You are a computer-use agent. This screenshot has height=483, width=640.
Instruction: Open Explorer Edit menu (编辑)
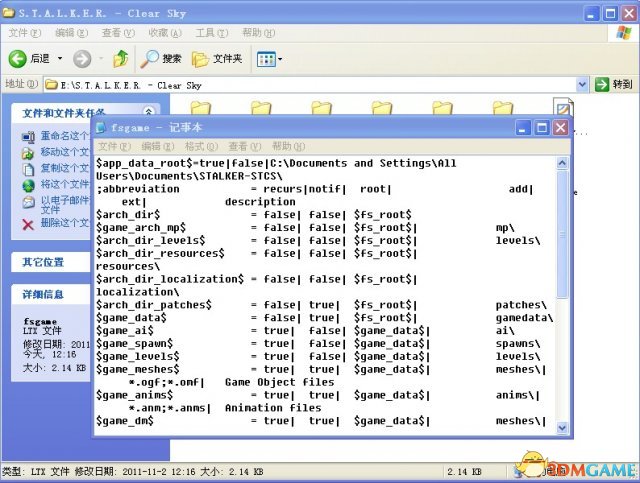(71, 33)
